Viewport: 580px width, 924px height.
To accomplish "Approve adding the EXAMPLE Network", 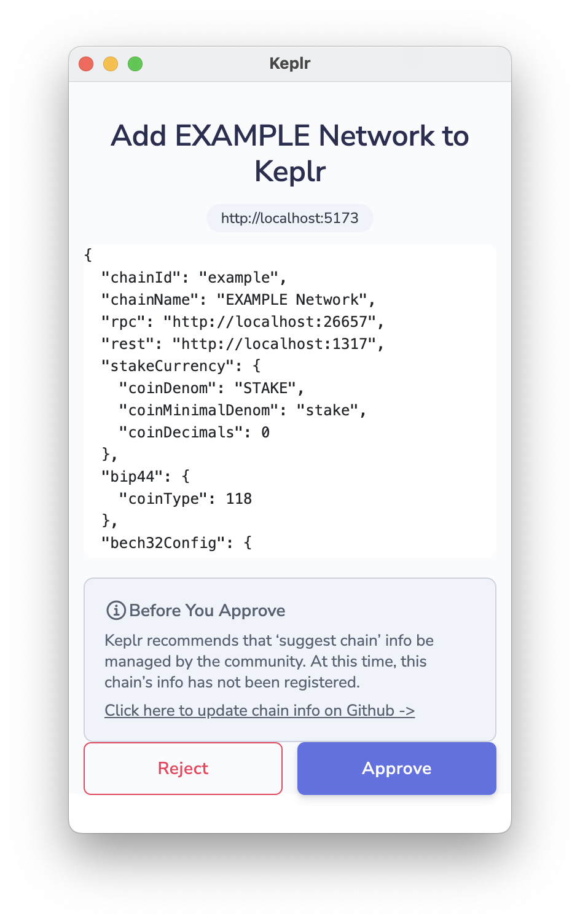I will 396,769.
